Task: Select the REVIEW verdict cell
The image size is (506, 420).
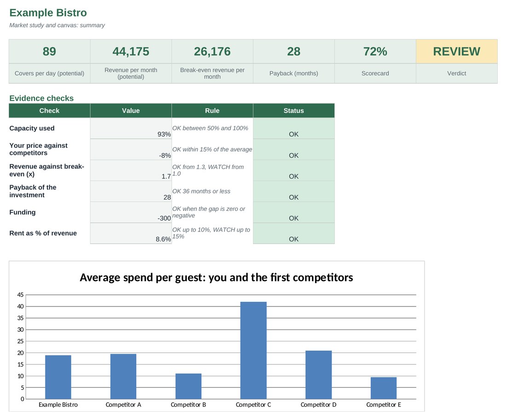Action: click(457, 51)
